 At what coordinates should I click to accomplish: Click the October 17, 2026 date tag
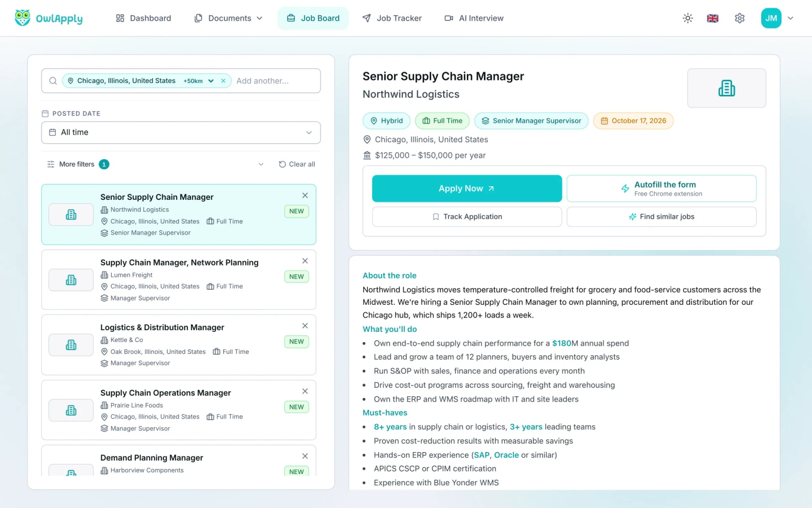633,121
